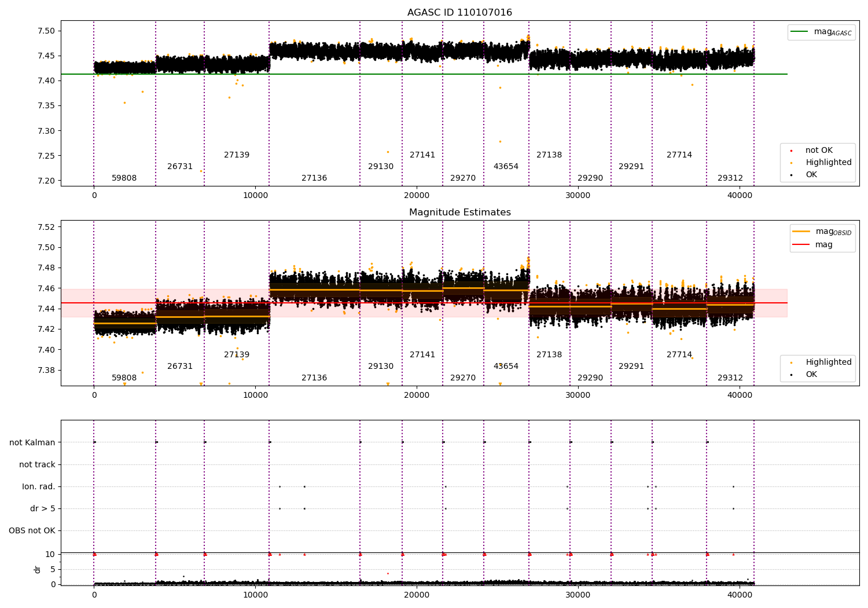Select the mag AGASC legend entry label
The image size is (868, 608).
(833, 32)
